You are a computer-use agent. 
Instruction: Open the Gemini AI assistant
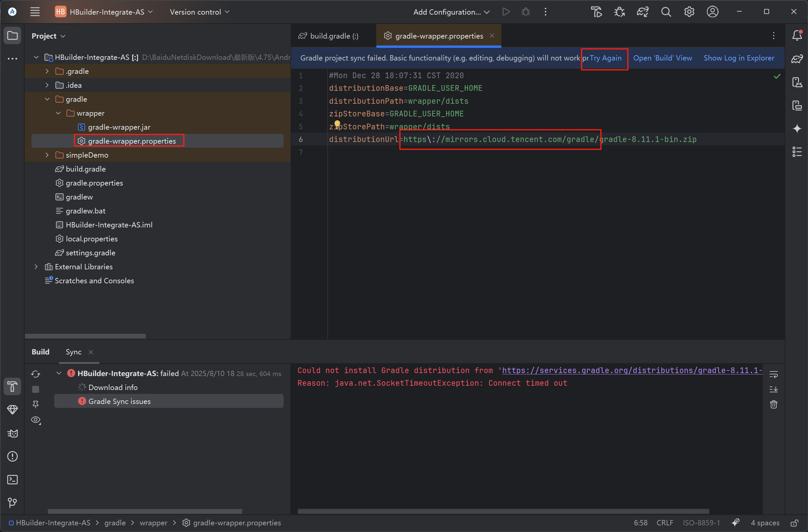(797, 128)
